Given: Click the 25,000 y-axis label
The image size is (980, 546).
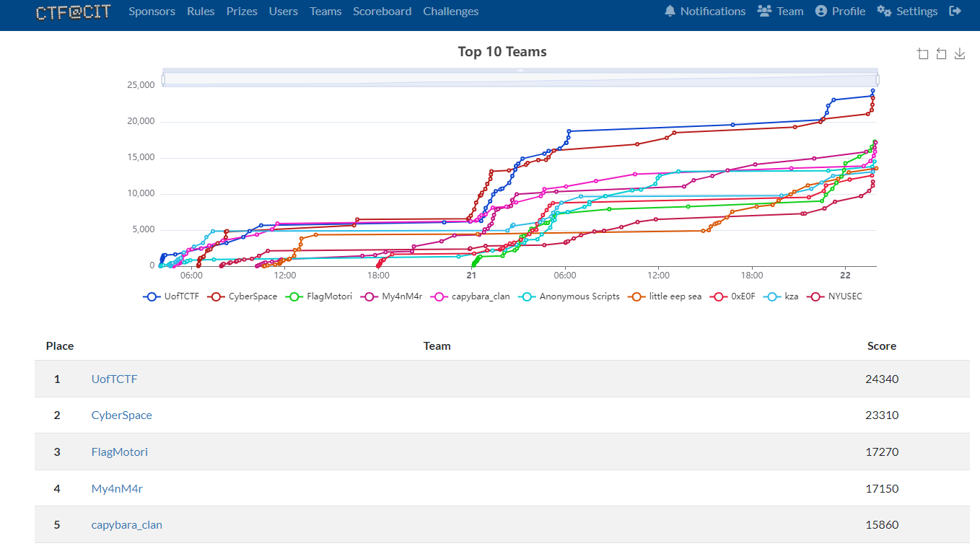Looking at the screenshot, I should pos(141,85).
